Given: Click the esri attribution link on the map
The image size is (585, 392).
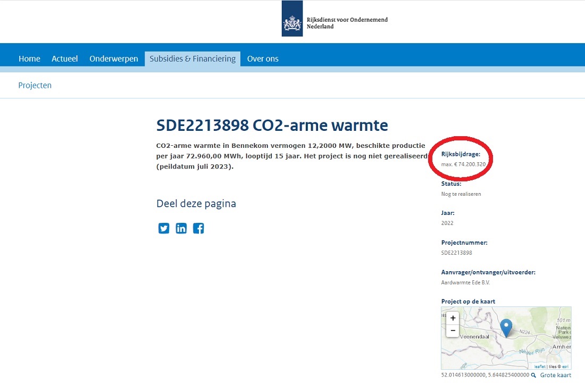Looking at the screenshot, I should pos(565,366).
